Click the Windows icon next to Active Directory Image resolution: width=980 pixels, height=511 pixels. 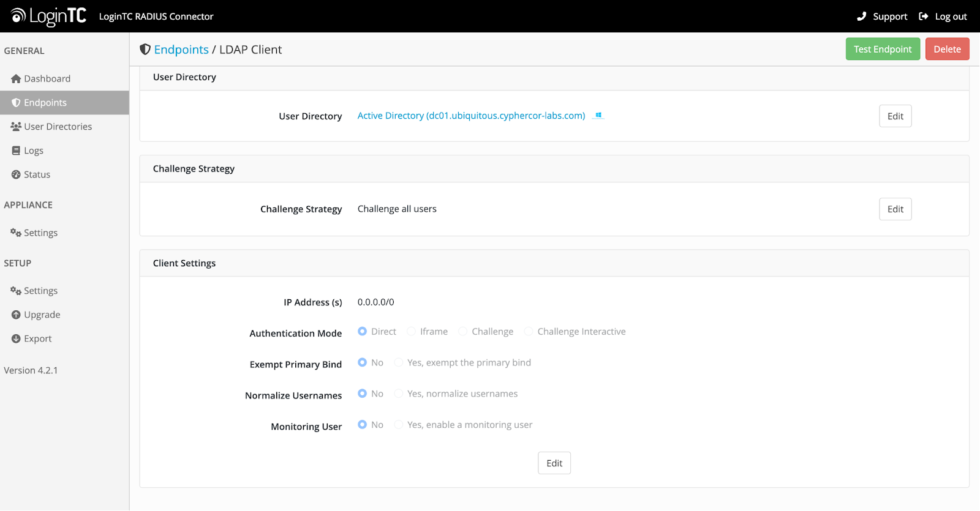(598, 115)
